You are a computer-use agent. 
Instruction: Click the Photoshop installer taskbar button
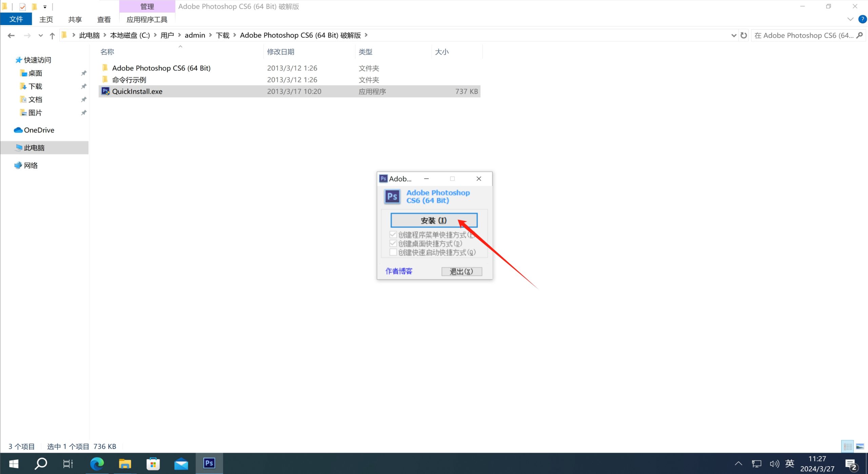pyautogui.click(x=209, y=463)
